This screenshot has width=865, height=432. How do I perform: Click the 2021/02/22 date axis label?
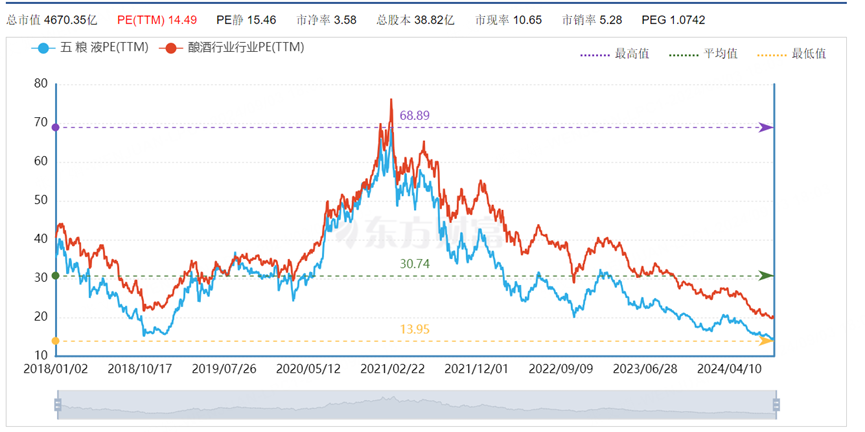tap(392, 370)
